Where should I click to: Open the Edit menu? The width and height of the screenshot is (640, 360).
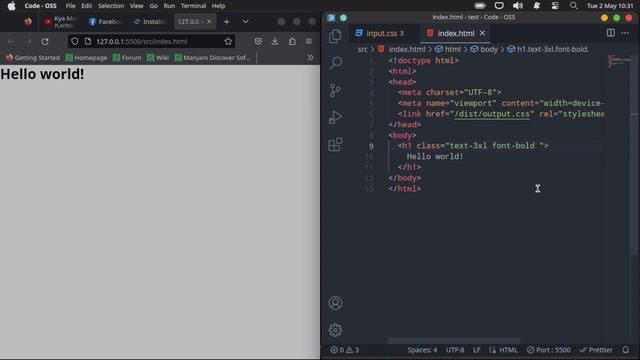point(87,6)
